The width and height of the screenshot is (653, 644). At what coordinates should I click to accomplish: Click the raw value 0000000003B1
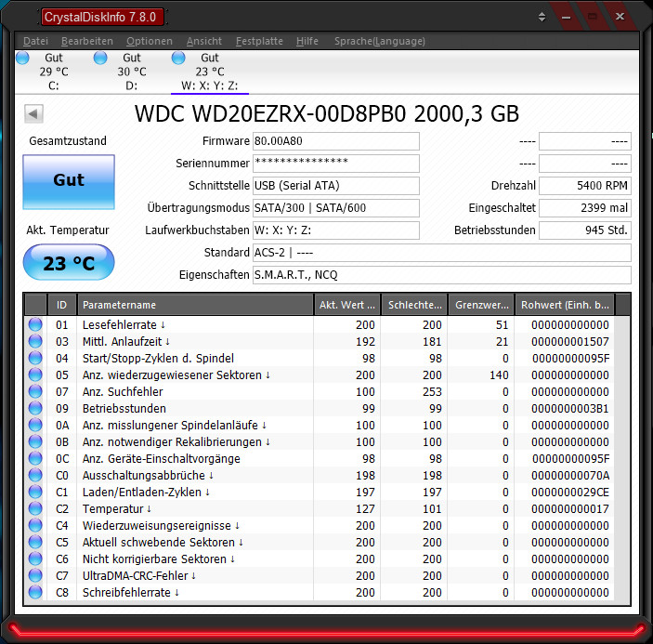pos(570,409)
